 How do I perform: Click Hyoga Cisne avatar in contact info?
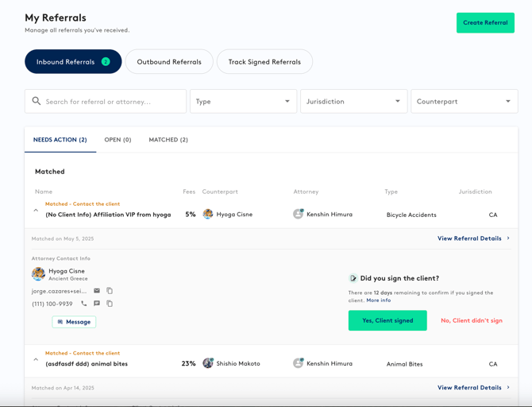click(x=38, y=274)
